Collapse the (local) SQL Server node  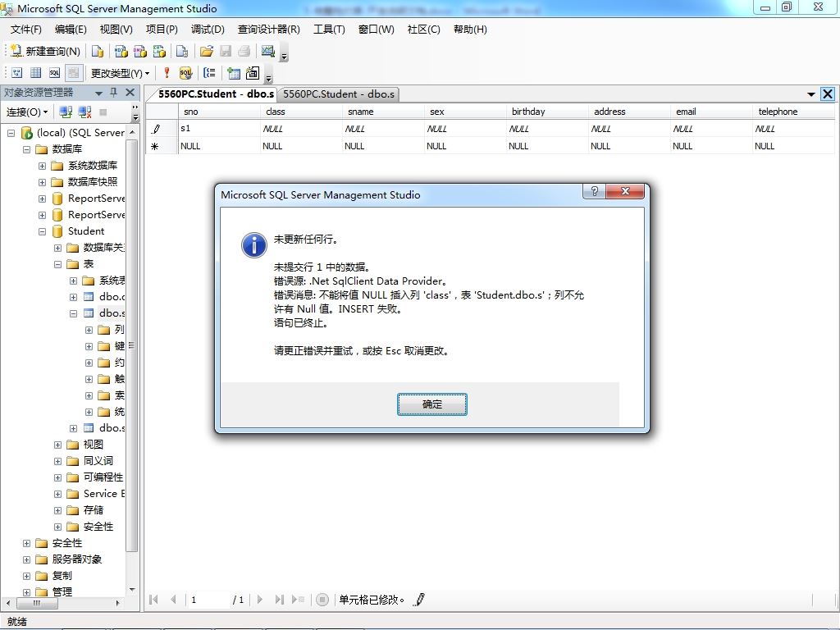[x=11, y=132]
